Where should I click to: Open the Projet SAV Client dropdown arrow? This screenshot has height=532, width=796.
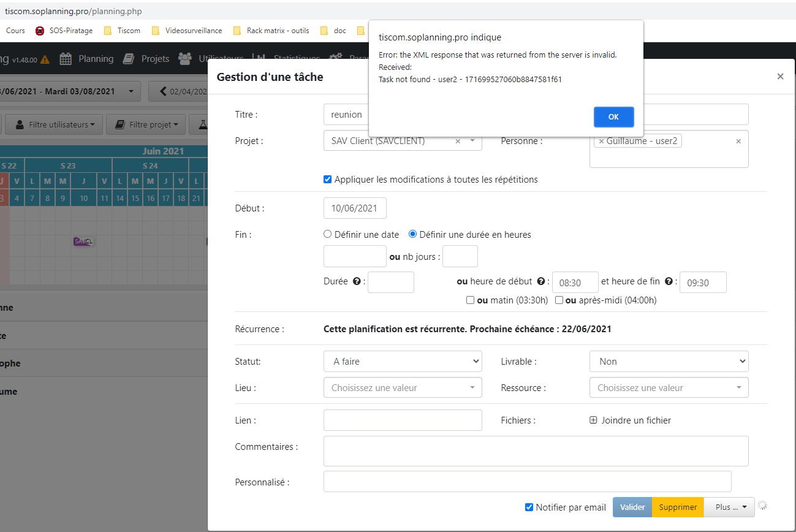[x=472, y=141]
